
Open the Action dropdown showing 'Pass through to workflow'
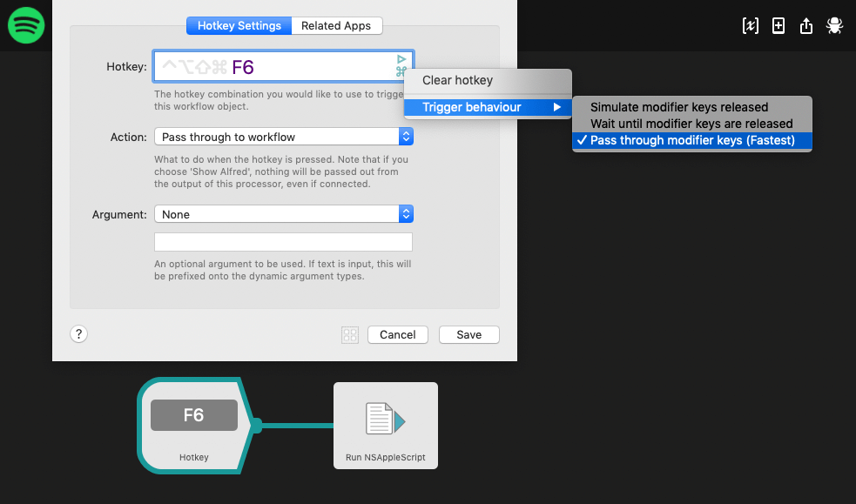pyautogui.click(x=283, y=137)
